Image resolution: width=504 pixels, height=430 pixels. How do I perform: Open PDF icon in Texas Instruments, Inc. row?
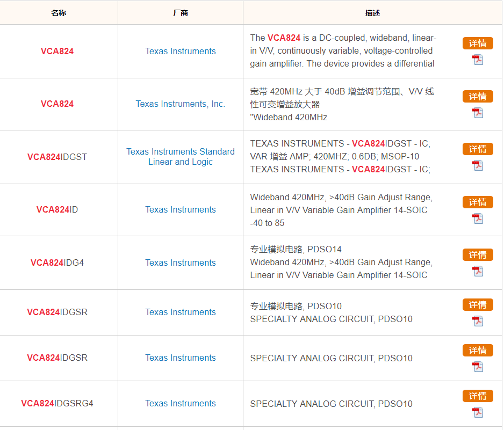point(478,113)
